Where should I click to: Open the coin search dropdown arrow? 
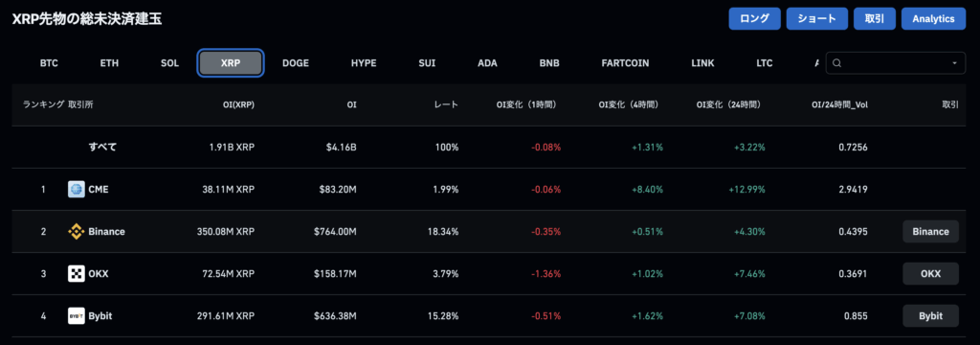(x=954, y=63)
